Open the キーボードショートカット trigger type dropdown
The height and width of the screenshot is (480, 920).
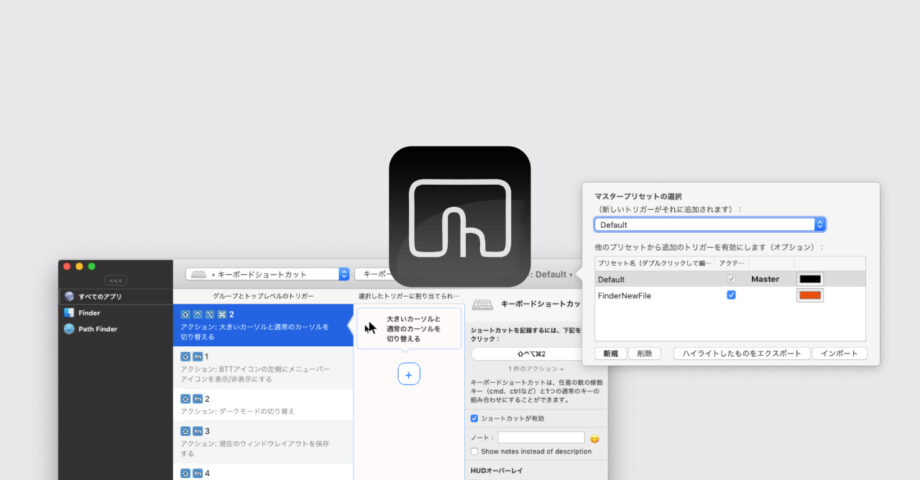(x=268, y=274)
